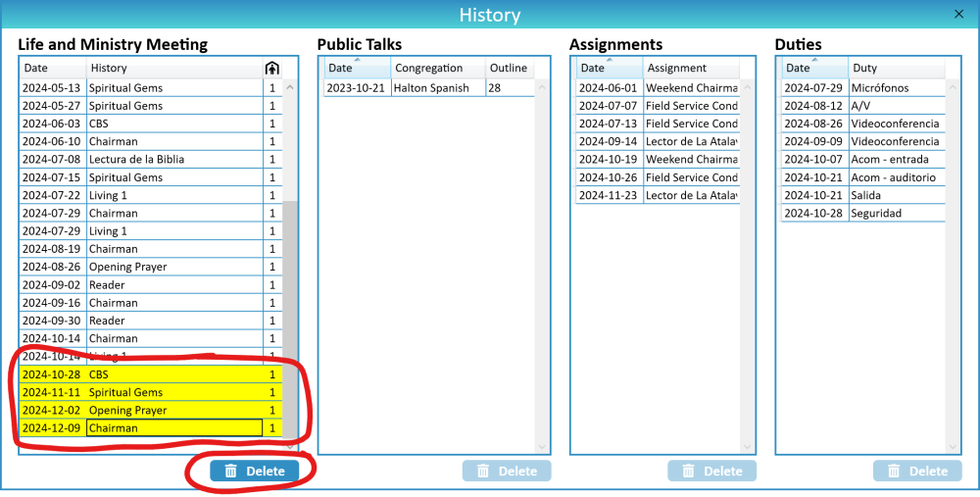Close the History window

pos(958,14)
